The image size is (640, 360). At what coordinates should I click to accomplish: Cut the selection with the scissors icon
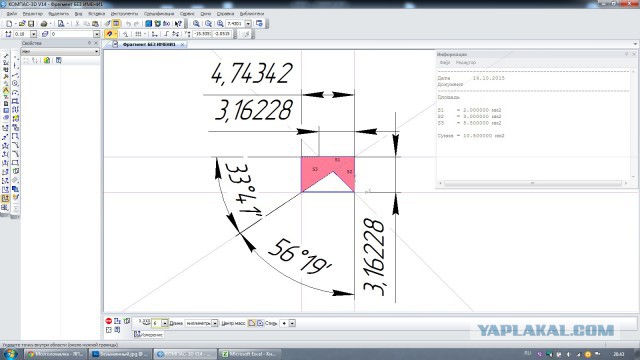point(77,24)
